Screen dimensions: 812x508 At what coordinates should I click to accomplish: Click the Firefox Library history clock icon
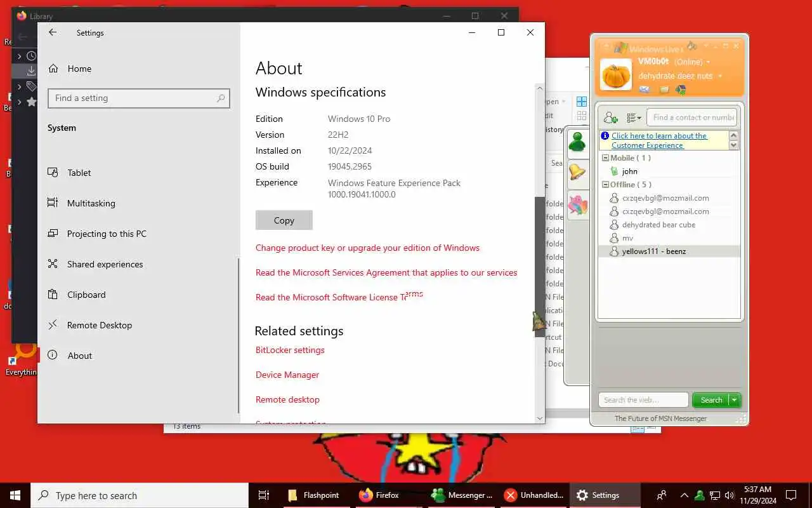click(x=31, y=56)
